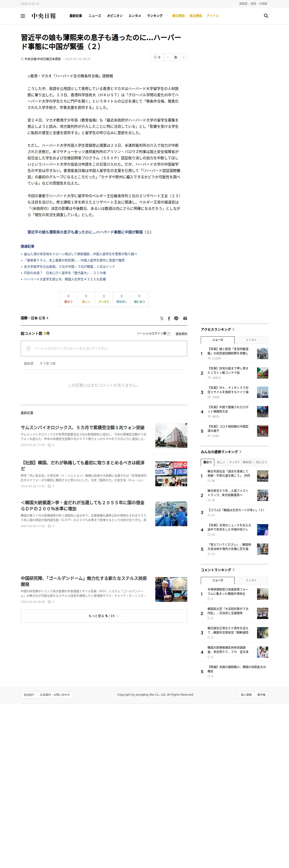Open the コメントランキング chevron link
This screenshot has width=289, height=868.
[x=233, y=570]
